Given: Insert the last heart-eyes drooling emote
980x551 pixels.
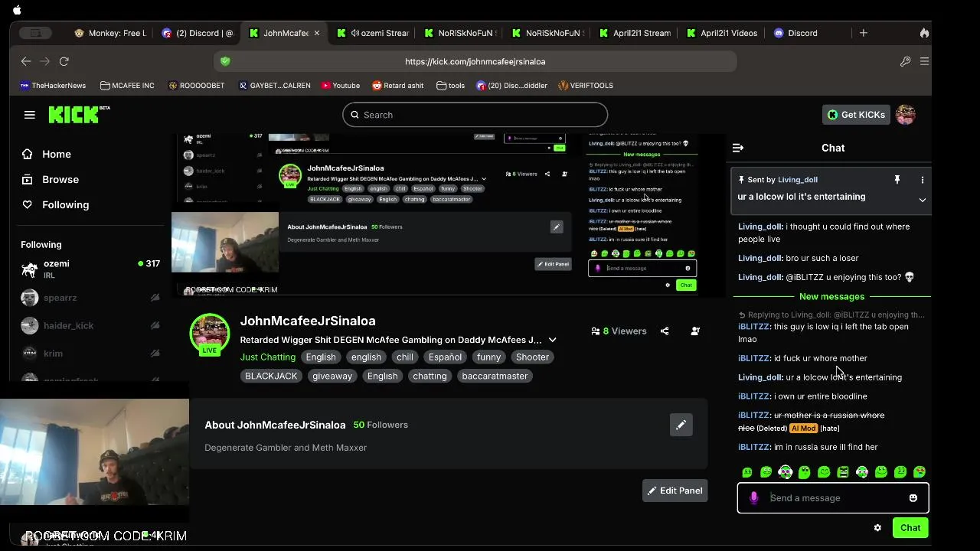Looking at the screenshot, I should pyautogui.click(x=920, y=472).
